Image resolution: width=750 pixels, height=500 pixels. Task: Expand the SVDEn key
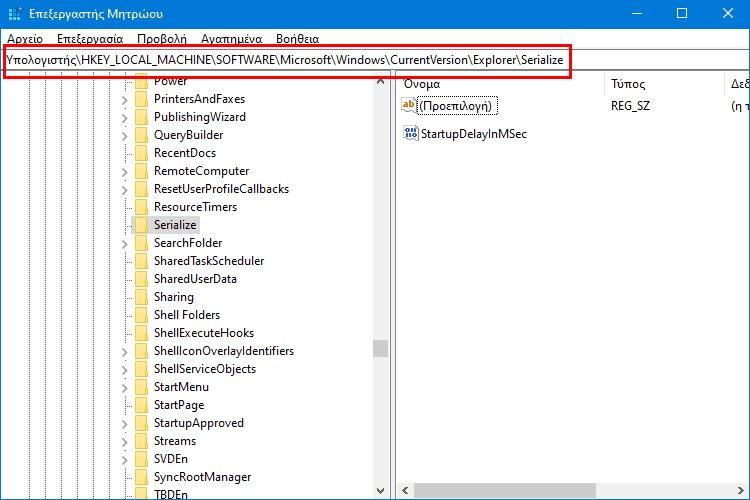[124, 460]
